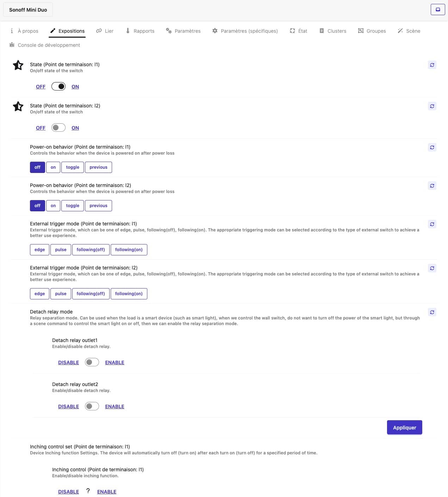The width and height of the screenshot is (448, 497).
Task: Open the Sonoff Mini Duo device selector
Action: [x=28, y=10]
